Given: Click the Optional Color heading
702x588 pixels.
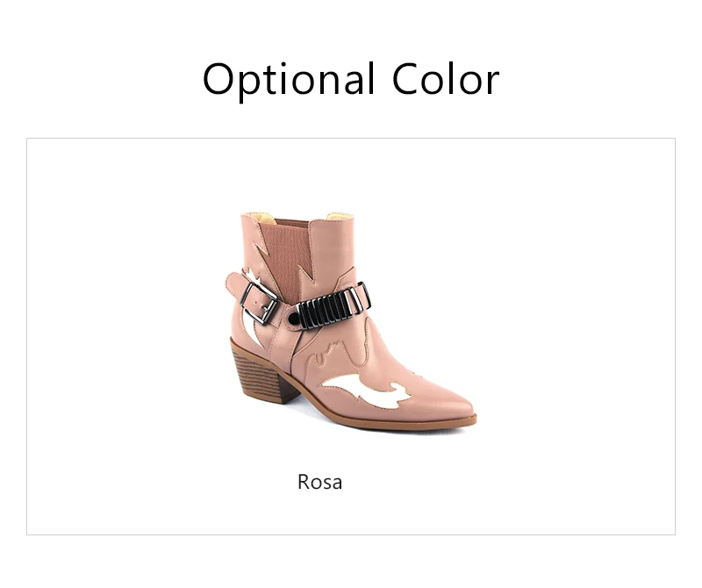Looking at the screenshot, I should click(x=351, y=80).
